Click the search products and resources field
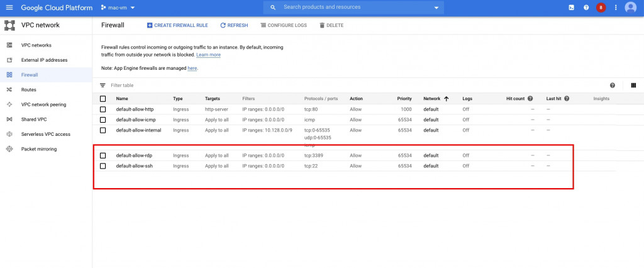 [x=353, y=8]
